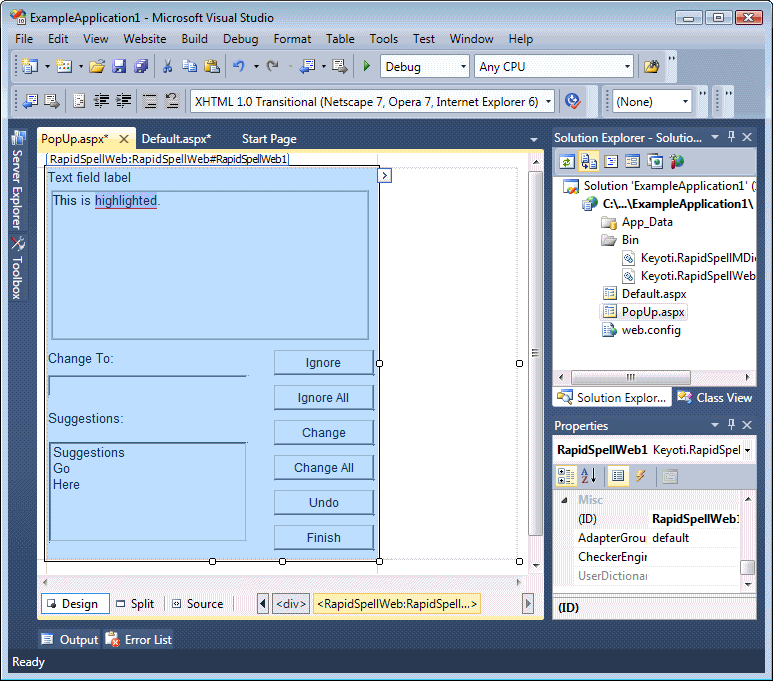
Task: Click the Ignore All button
Action: (x=323, y=398)
